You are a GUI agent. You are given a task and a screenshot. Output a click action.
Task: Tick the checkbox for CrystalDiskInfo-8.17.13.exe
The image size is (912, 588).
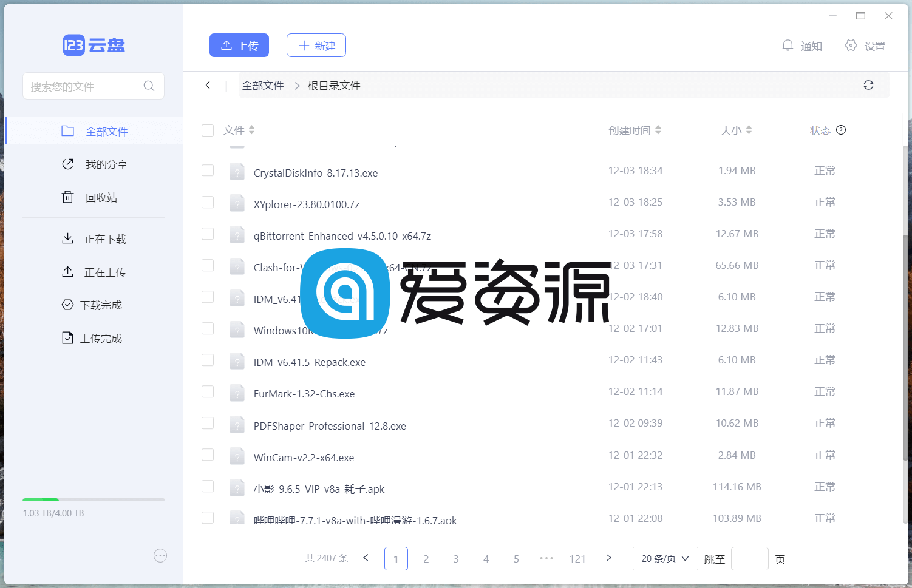pyautogui.click(x=208, y=171)
